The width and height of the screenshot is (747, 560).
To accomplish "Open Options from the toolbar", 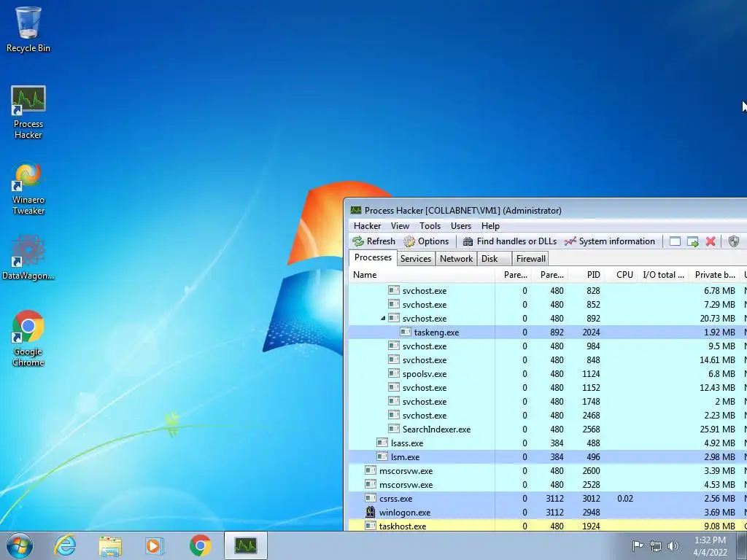I will (x=426, y=241).
